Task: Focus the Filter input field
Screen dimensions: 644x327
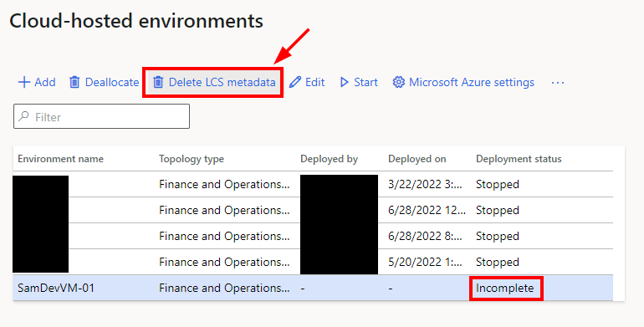Action: click(101, 116)
